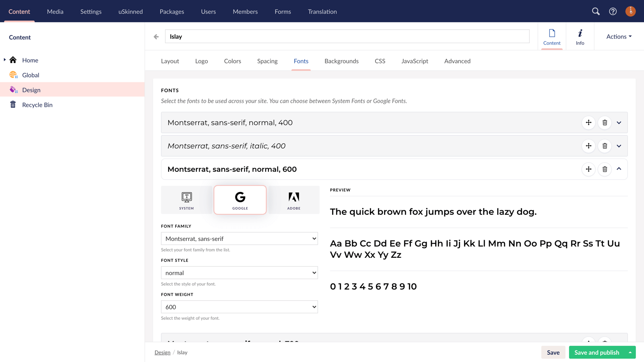The width and height of the screenshot is (644, 362).
Task: Open the Settings section in top navigation
Action: click(x=91, y=11)
